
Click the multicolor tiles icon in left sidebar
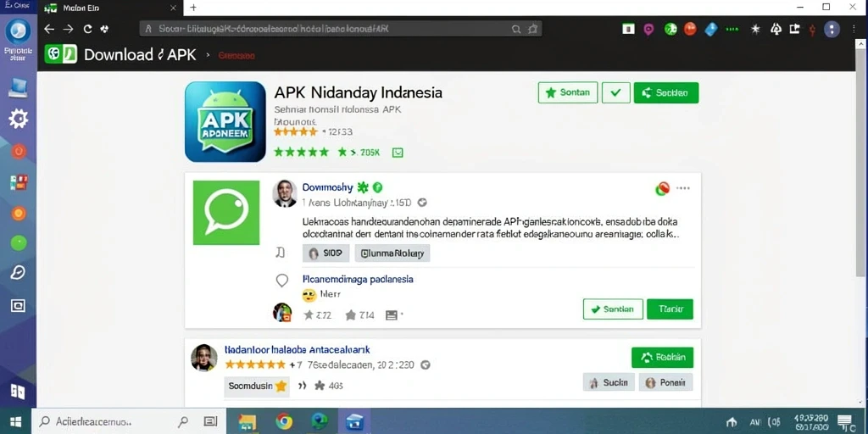pos(19,182)
